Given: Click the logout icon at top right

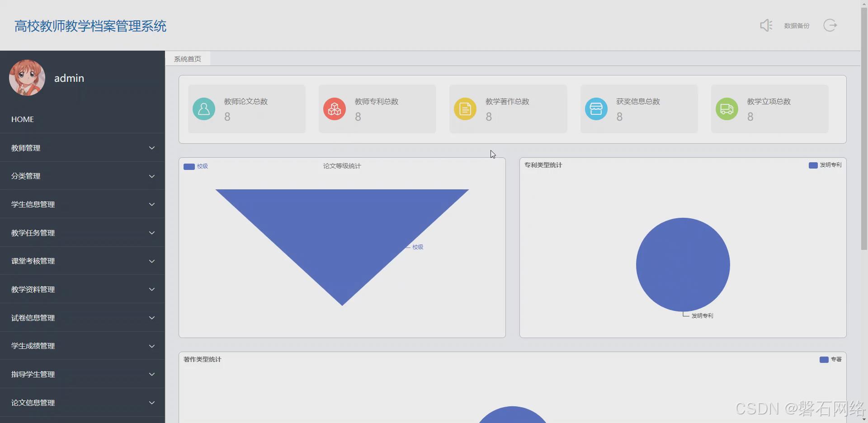Looking at the screenshot, I should (x=830, y=25).
